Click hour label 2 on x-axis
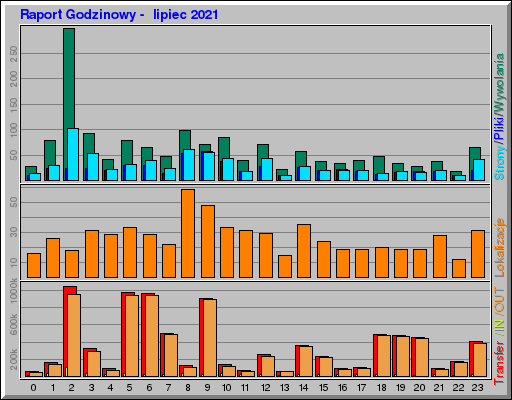512x400 pixels. coord(71,388)
